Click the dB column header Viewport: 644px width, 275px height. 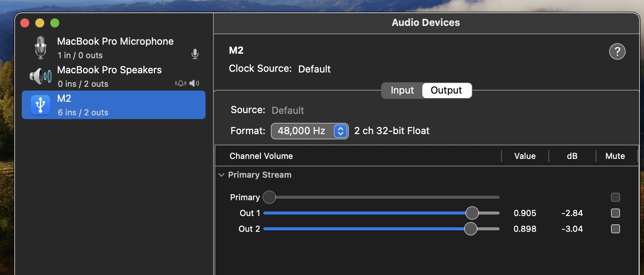(x=572, y=156)
